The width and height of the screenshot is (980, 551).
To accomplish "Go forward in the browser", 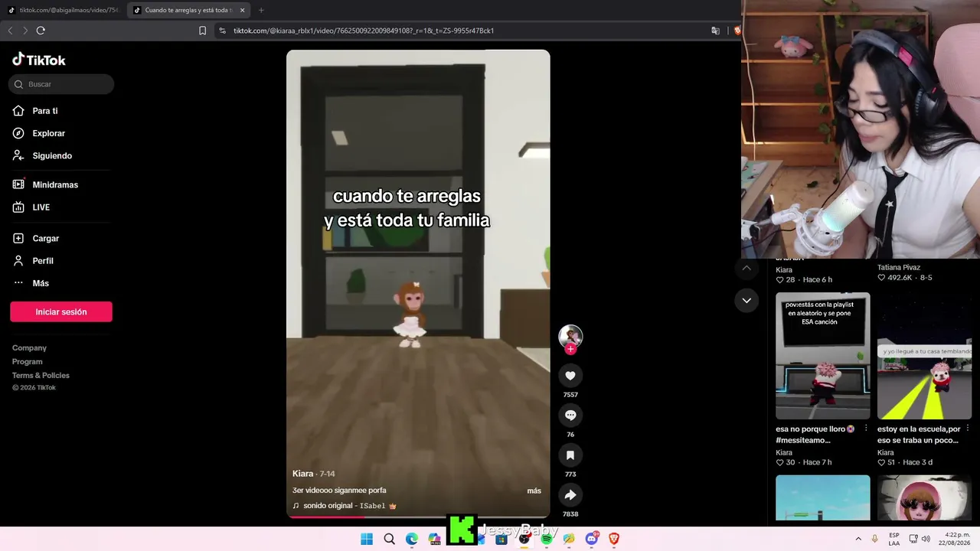I will pos(25,31).
